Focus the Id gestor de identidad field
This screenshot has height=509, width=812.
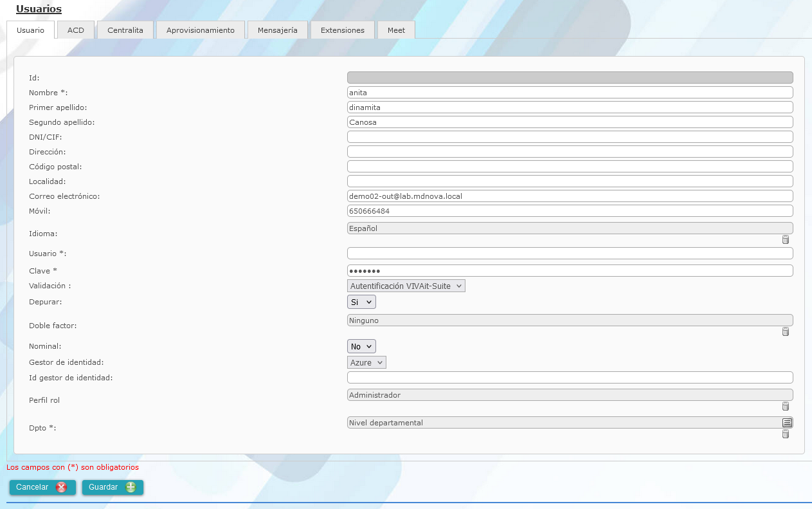[x=570, y=378]
